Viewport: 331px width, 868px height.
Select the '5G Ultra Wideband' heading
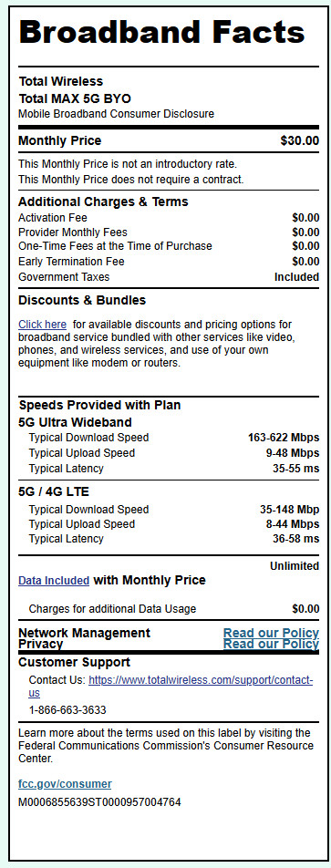[75, 422]
